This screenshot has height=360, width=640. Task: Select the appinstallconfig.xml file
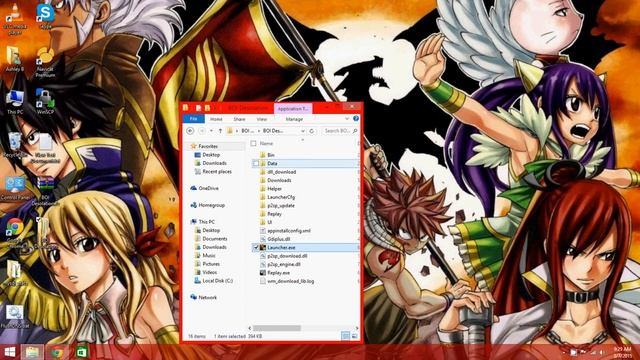pos(289,231)
